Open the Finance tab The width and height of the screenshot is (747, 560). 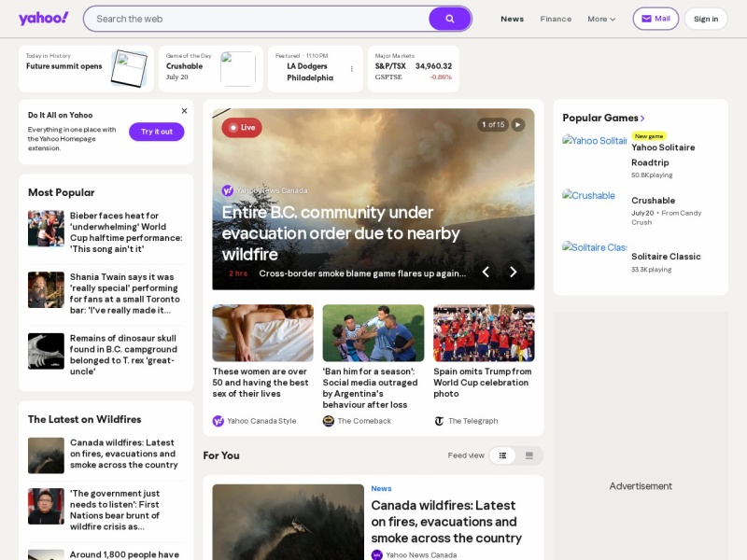pos(556,19)
